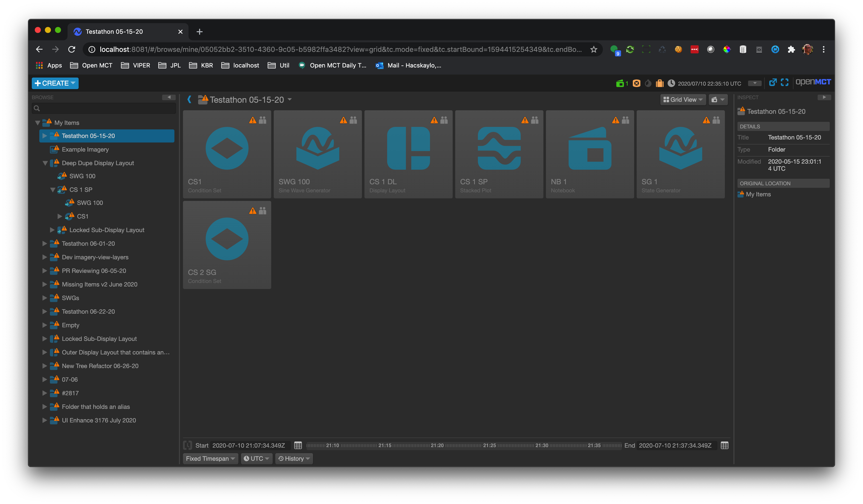Open the History menu in the time conductor

(293, 458)
